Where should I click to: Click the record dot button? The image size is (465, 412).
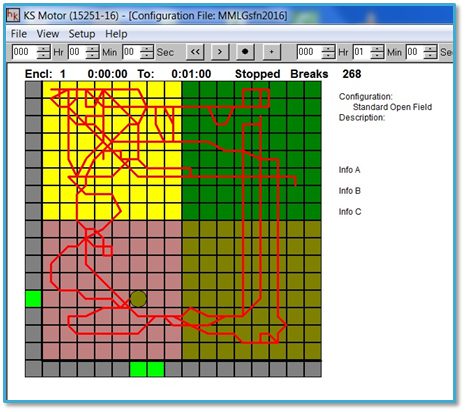tap(245, 52)
